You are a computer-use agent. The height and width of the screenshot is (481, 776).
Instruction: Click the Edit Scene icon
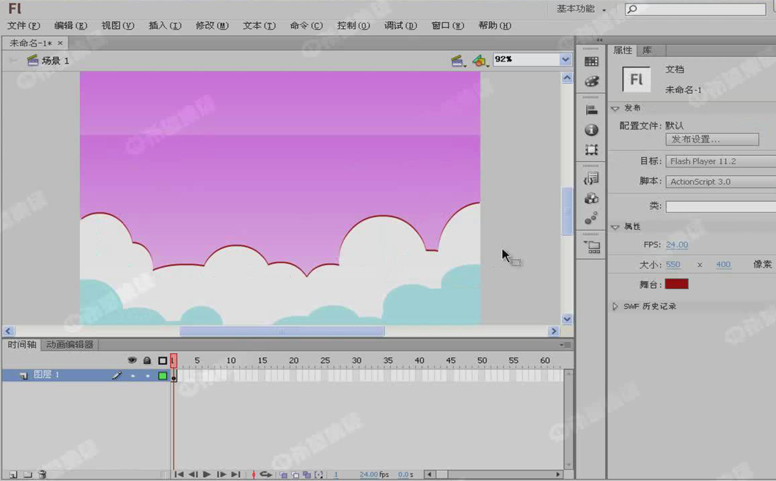click(x=458, y=61)
